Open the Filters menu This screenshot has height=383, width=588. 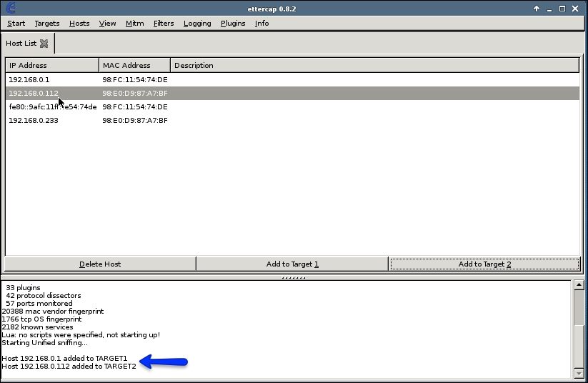[x=164, y=24]
